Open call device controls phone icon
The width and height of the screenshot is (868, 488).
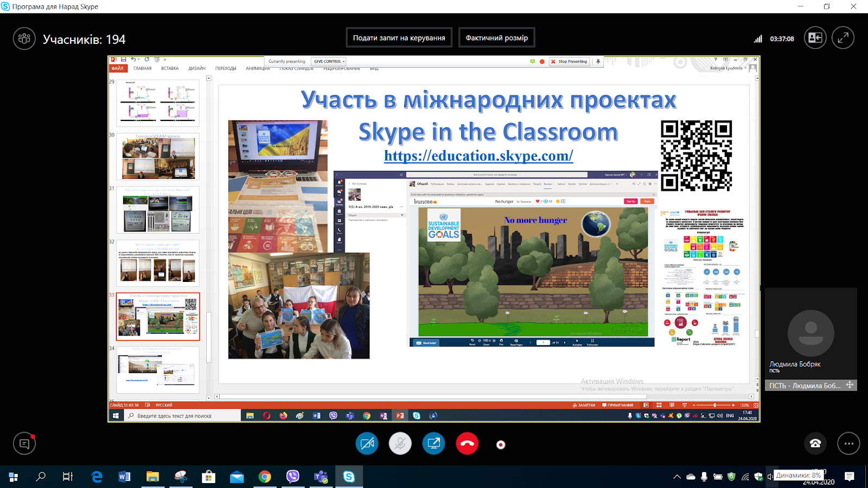815,444
